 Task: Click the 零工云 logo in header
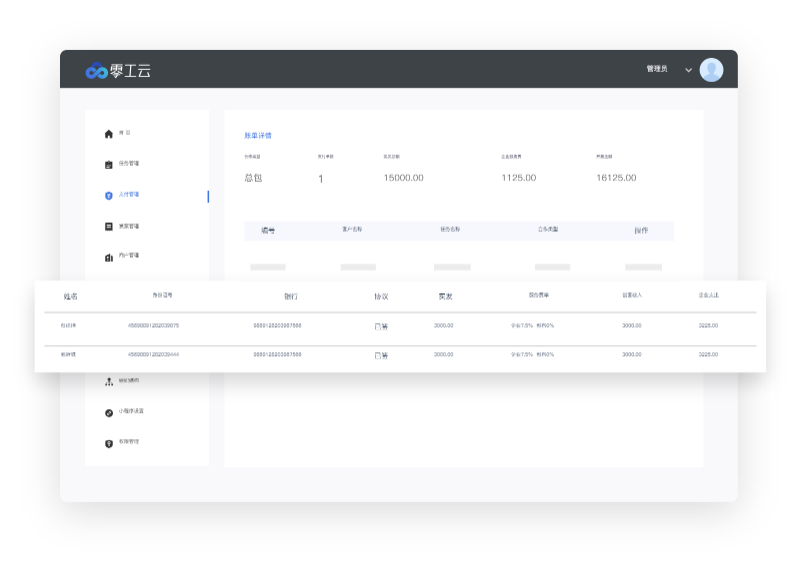coord(118,70)
